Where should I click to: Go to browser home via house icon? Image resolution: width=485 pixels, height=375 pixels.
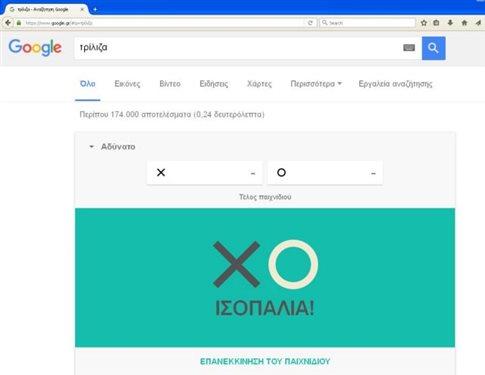click(x=464, y=23)
